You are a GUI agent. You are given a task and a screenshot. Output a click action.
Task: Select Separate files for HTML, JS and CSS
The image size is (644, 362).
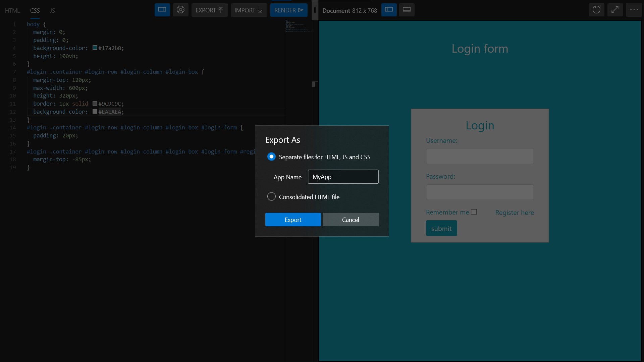point(271,157)
